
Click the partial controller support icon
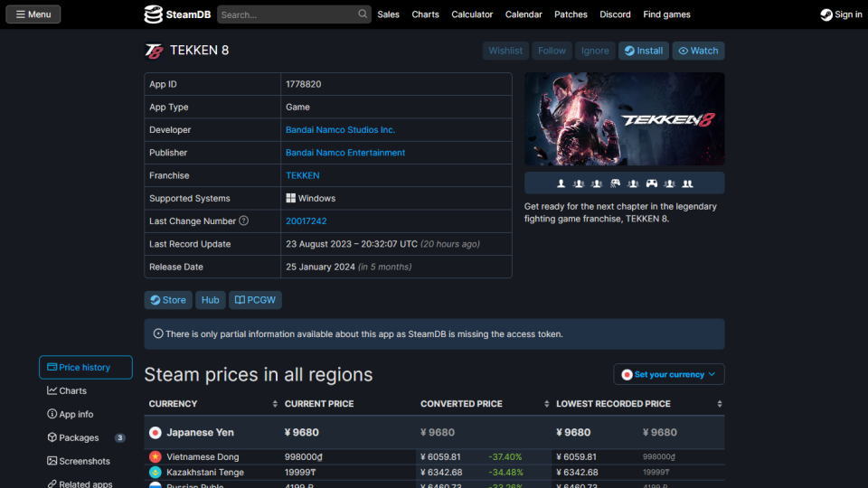click(615, 183)
